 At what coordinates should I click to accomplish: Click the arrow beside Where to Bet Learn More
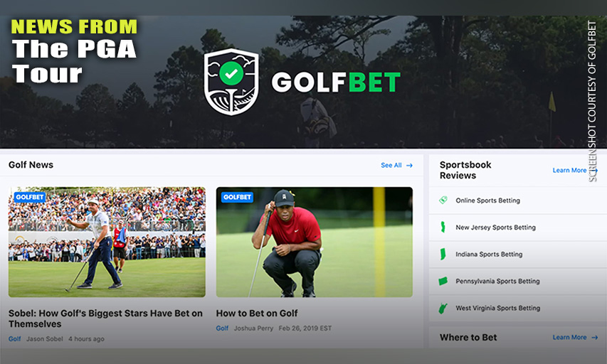595,338
